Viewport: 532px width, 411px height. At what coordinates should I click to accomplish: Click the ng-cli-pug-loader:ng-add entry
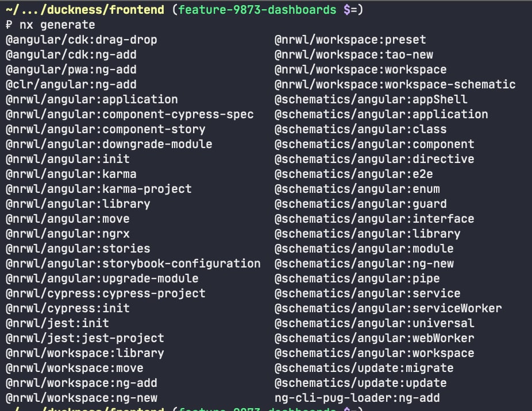pyautogui.click(x=357, y=398)
